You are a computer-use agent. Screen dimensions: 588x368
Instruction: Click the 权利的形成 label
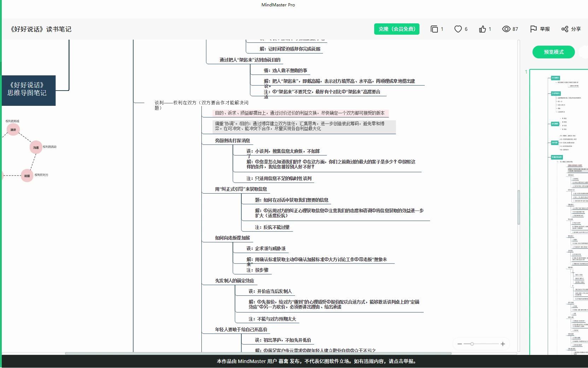point(12,121)
